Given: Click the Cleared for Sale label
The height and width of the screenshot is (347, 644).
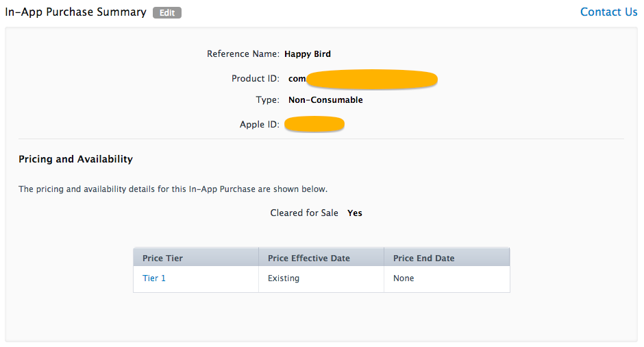Looking at the screenshot, I should [304, 213].
